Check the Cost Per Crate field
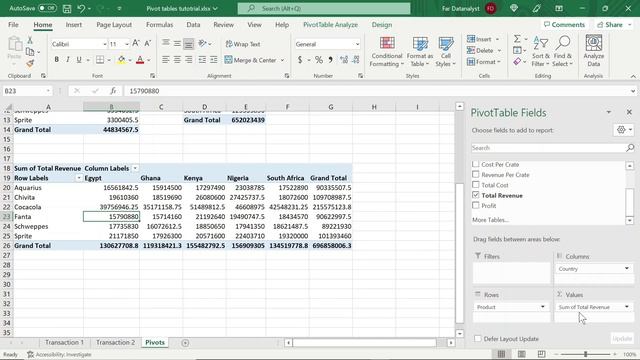The width and height of the screenshot is (640, 360). tap(476, 164)
